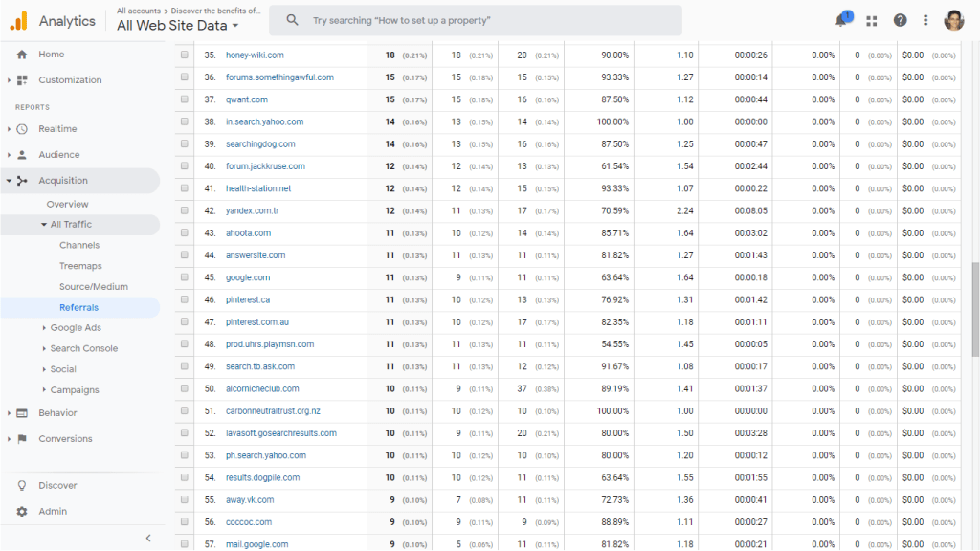
Task: Open the help question mark icon
Action: (900, 21)
